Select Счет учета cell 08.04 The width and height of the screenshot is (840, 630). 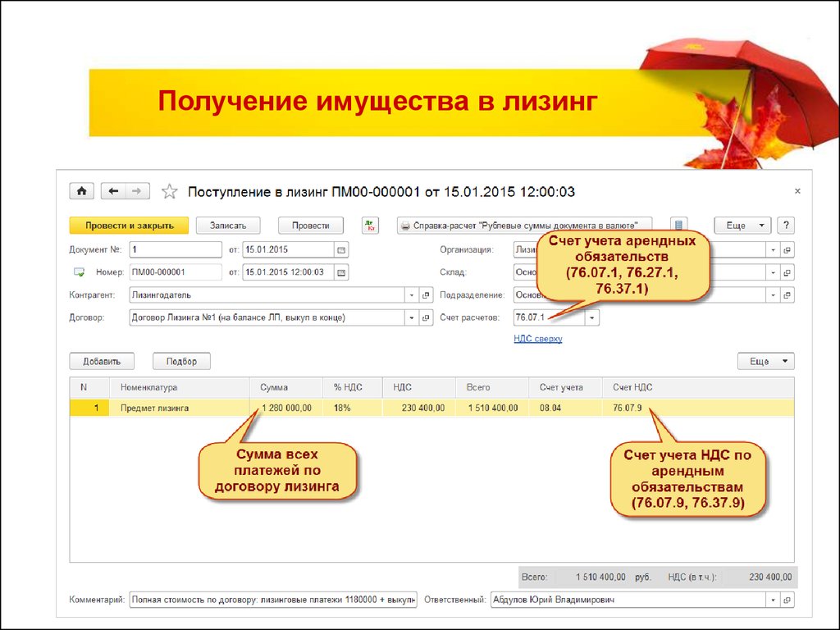pos(565,408)
